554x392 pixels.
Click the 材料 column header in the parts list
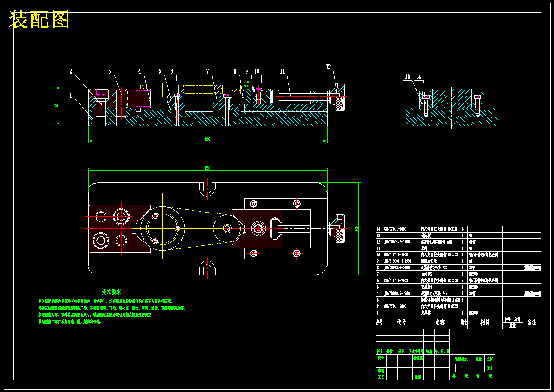point(485,323)
